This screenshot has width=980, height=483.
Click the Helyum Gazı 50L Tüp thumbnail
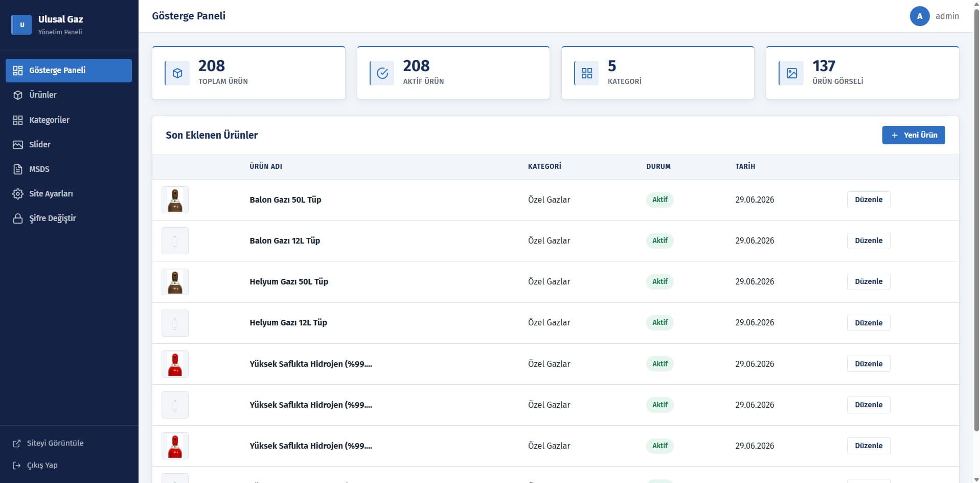click(175, 282)
